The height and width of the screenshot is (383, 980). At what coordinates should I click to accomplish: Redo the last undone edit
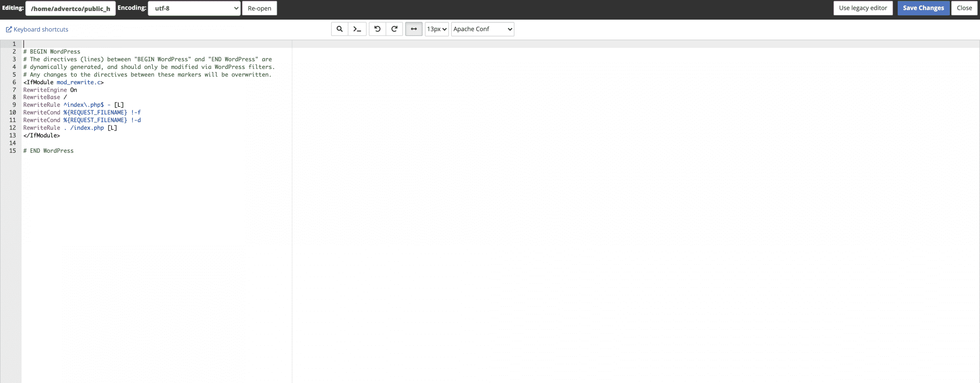pos(394,29)
